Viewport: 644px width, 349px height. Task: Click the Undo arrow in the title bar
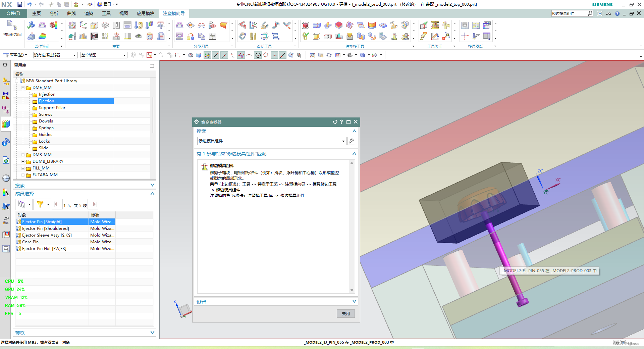coord(30,4)
